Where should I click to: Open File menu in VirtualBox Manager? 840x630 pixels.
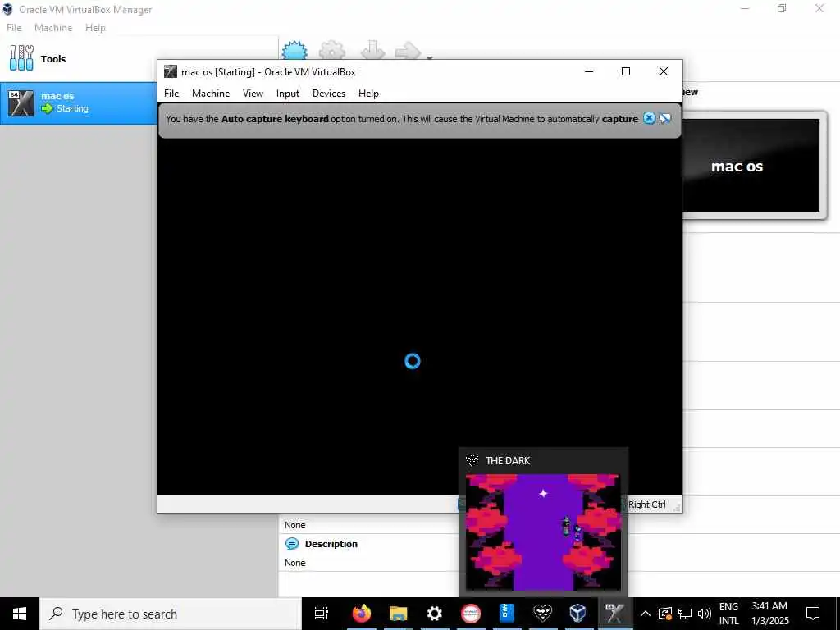(14, 28)
